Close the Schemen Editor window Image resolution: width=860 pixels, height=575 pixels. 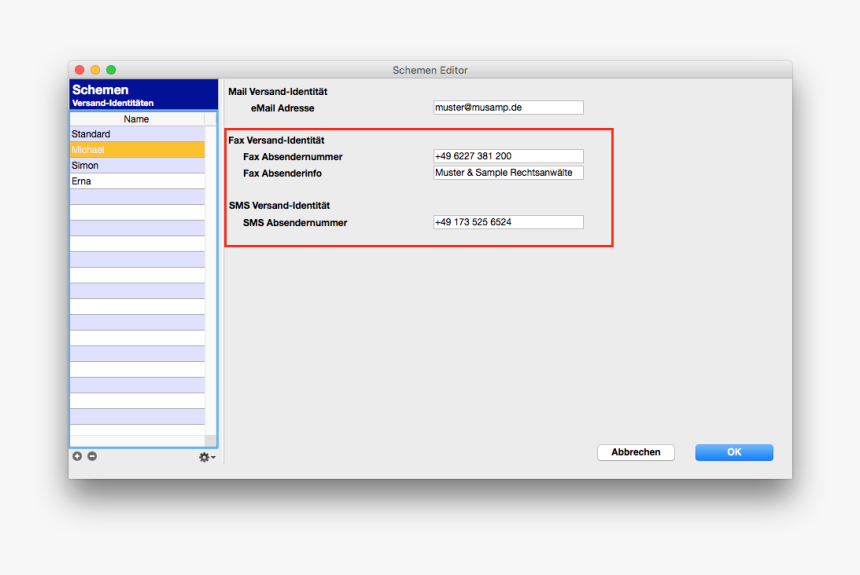tap(80, 70)
